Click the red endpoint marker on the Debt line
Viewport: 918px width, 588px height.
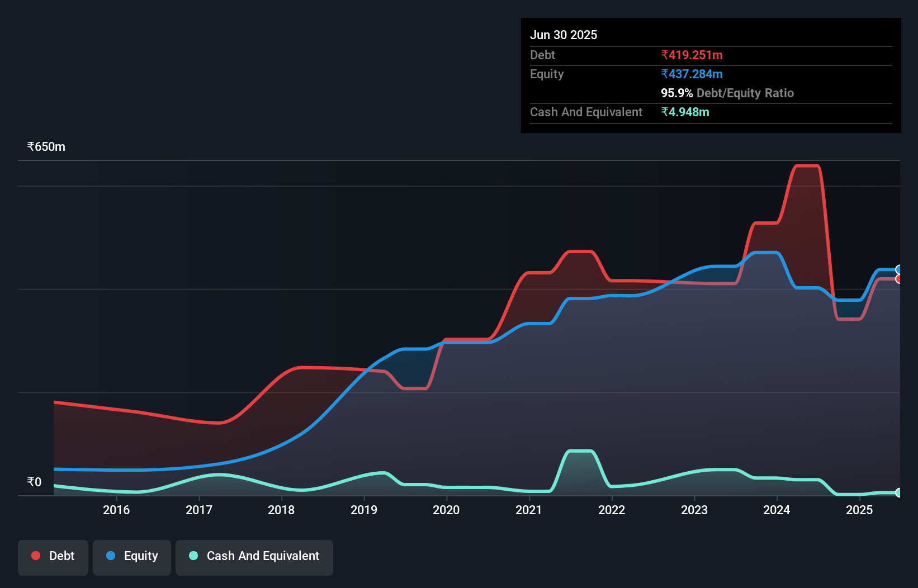pyautogui.click(x=900, y=278)
